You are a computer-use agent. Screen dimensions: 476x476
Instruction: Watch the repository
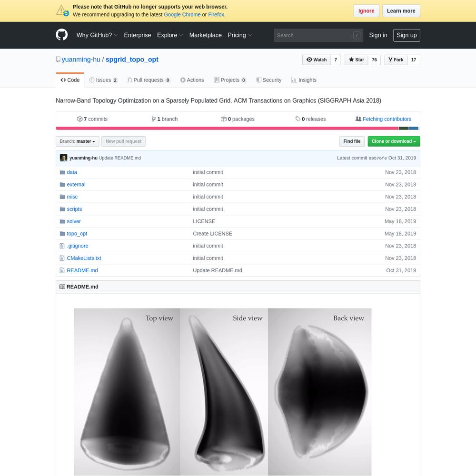pyautogui.click(x=317, y=60)
